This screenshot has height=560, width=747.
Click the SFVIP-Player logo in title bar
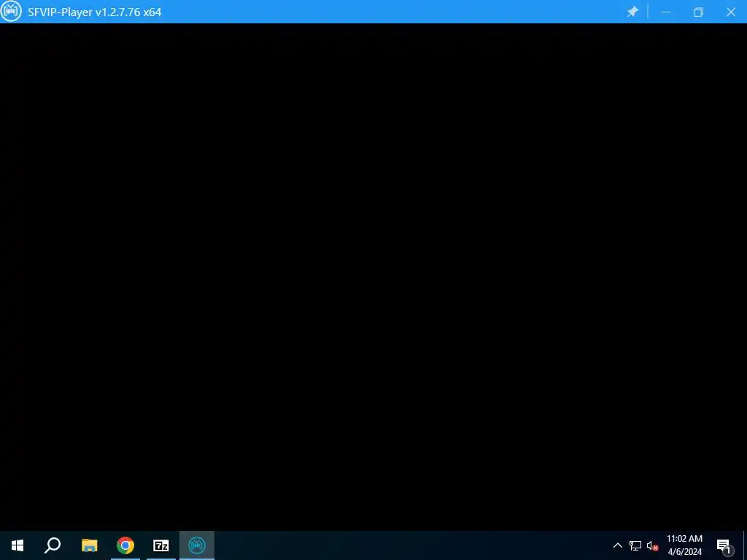click(11, 11)
